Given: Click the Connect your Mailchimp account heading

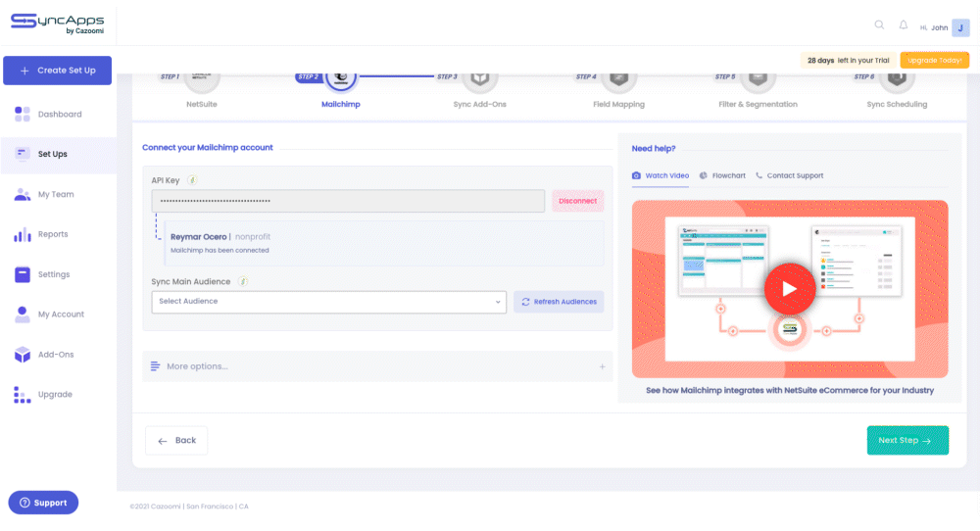Looking at the screenshot, I should (208, 147).
